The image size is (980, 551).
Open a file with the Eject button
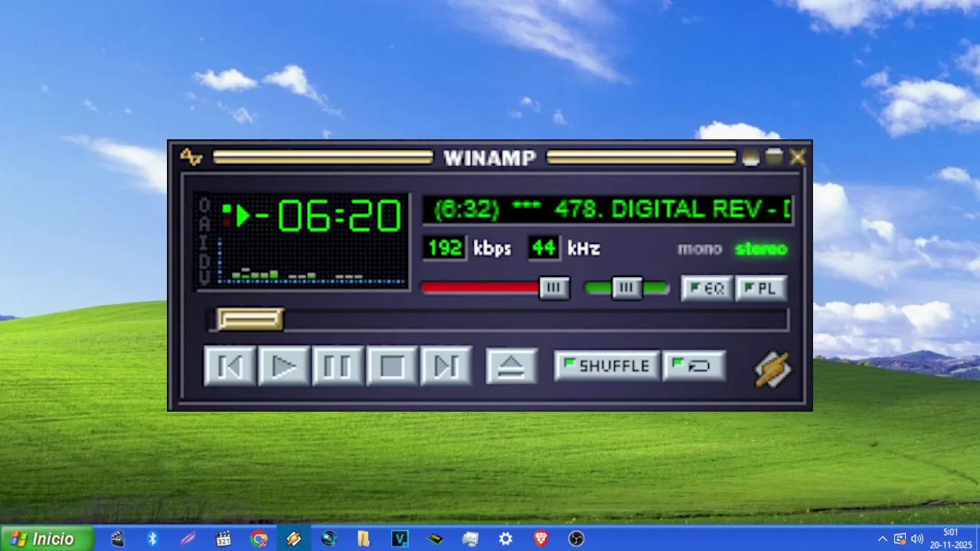click(511, 367)
